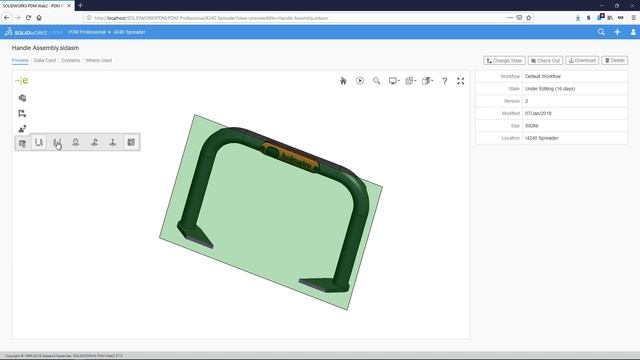This screenshot has height=360, width=640.
Task: Close the SOLIDWORKS PDM Web2 browser tab
Action: click(69, 6)
